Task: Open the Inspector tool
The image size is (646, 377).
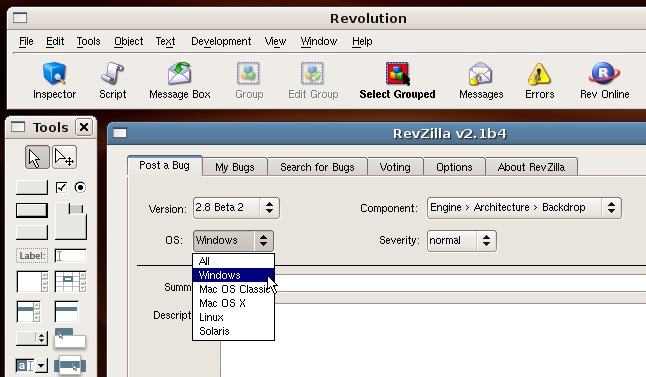Action: coord(54,81)
